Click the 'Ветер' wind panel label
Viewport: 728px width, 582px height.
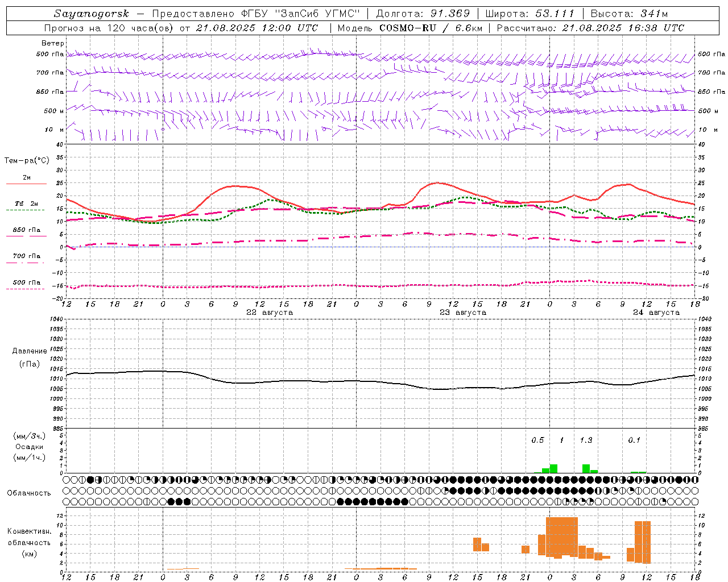click(53, 43)
